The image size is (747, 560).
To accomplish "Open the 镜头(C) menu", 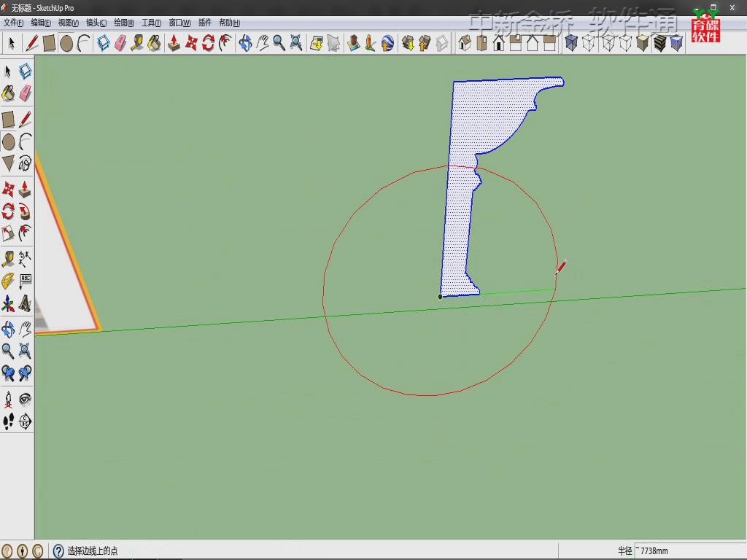I will coord(96,23).
